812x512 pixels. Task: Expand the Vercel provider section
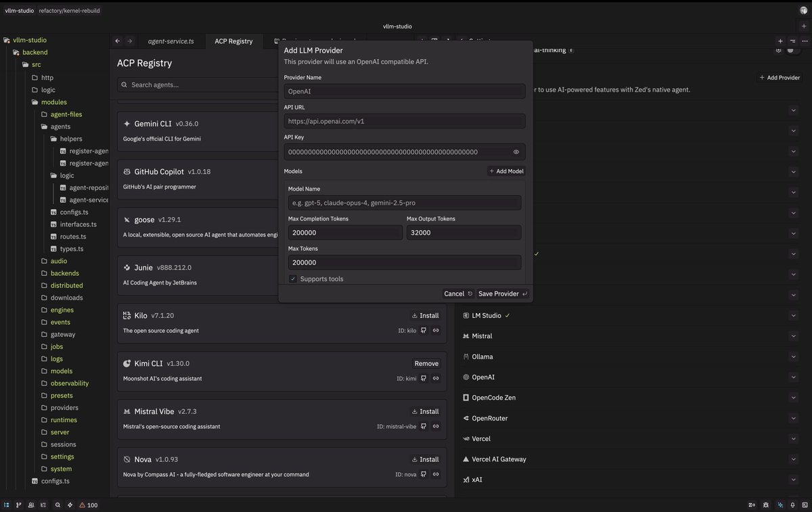[793, 439]
